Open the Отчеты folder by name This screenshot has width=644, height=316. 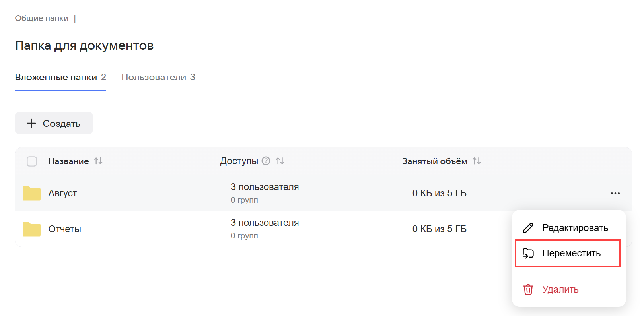click(65, 229)
